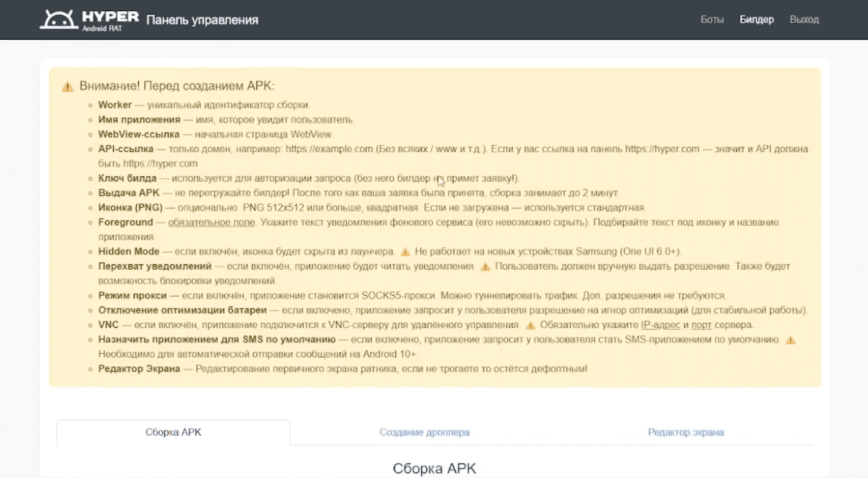
Task: Click the warning icon in the Hidden Mode row
Action: coord(405,252)
